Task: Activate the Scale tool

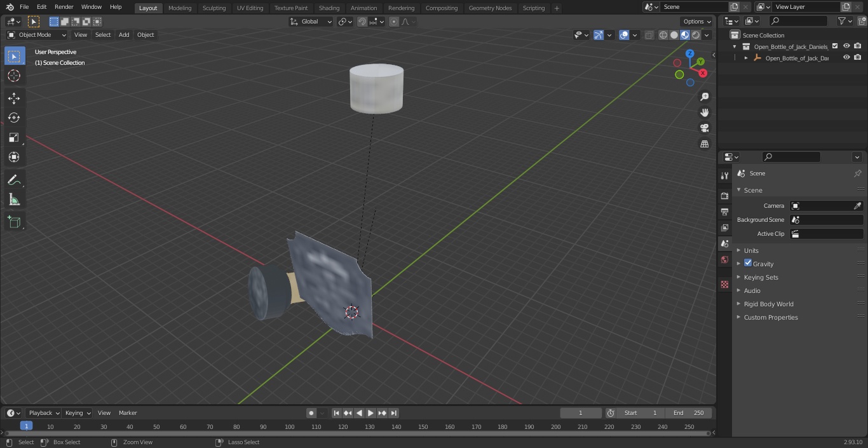Action: tap(14, 137)
